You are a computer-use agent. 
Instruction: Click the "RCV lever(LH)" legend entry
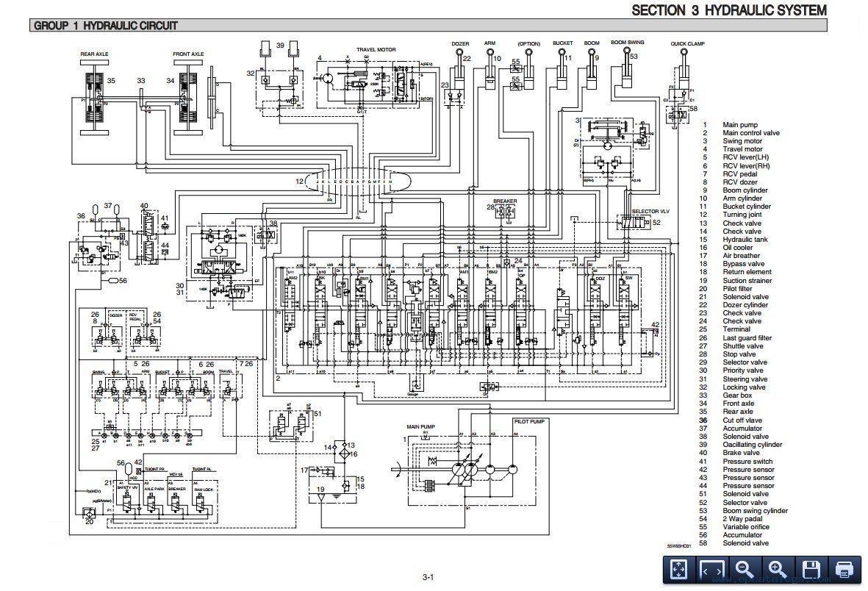[x=746, y=157]
